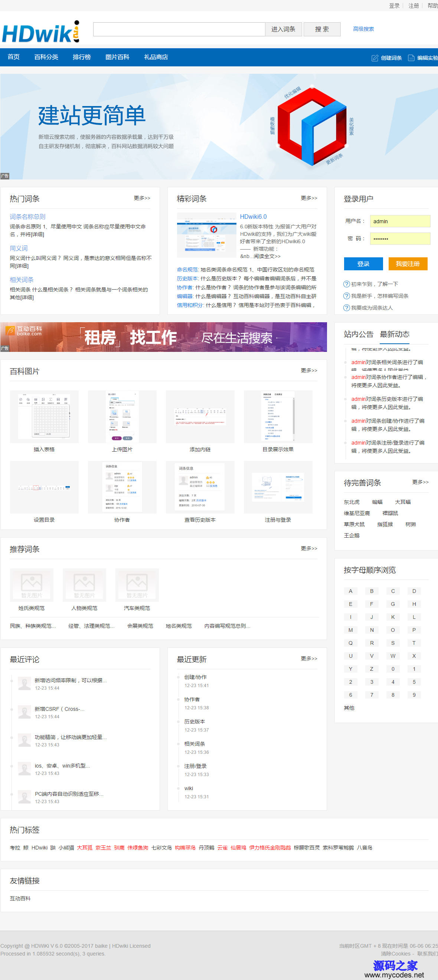Open 图片百科 navigation item
438x980 pixels.
point(117,57)
